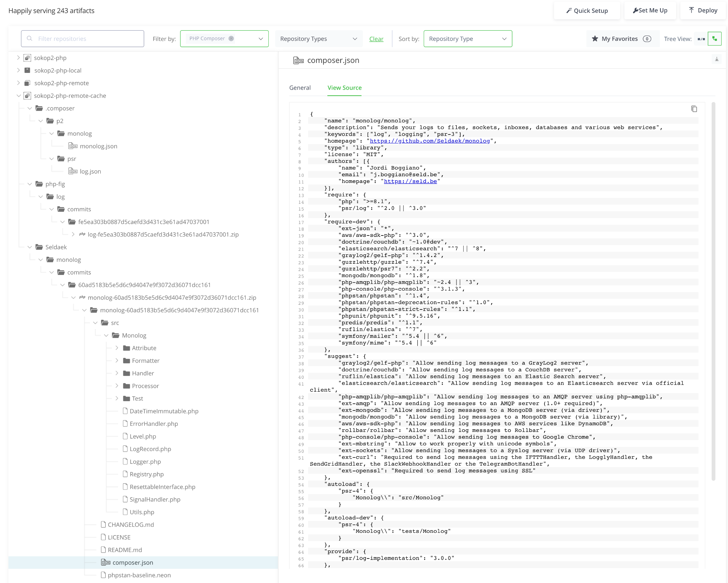The height and width of the screenshot is (583, 728).
Task: Click the sokop2-php virtual repository icon
Action: point(27,58)
